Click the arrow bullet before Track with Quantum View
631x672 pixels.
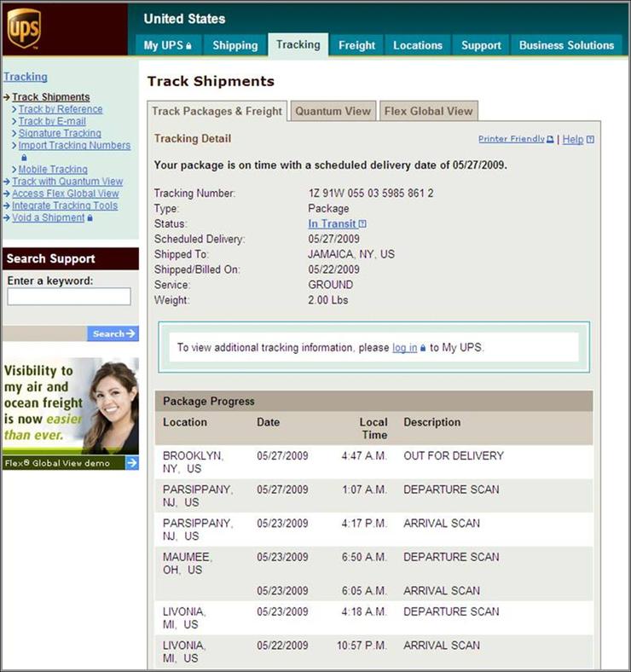7,182
